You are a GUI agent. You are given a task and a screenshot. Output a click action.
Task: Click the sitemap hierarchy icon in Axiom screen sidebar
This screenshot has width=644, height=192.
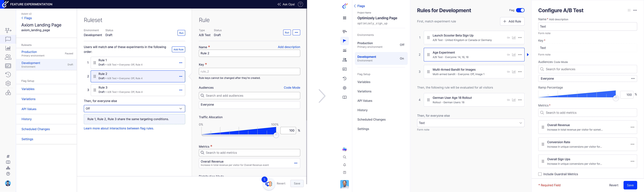pos(8,168)
